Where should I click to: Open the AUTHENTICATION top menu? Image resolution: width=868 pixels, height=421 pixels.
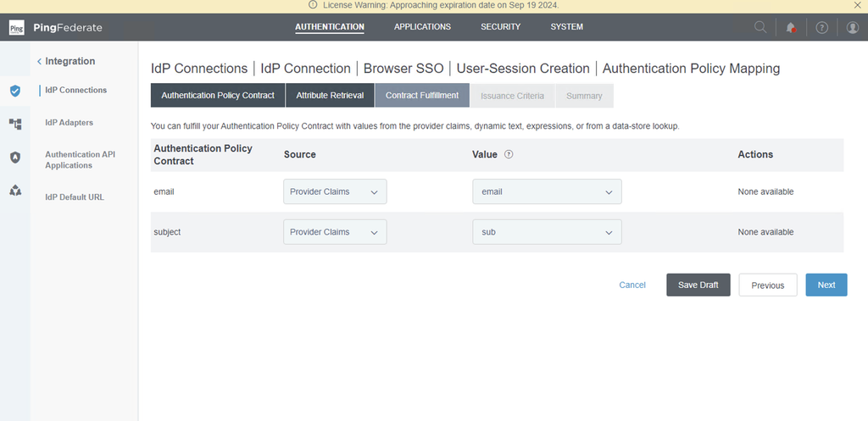(x=330, y=26)
